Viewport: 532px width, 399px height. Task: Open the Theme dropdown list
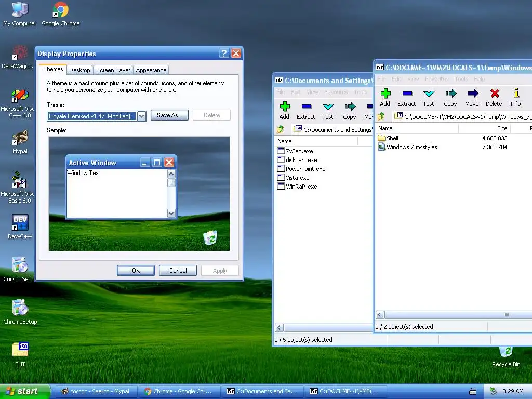(142, 116)
